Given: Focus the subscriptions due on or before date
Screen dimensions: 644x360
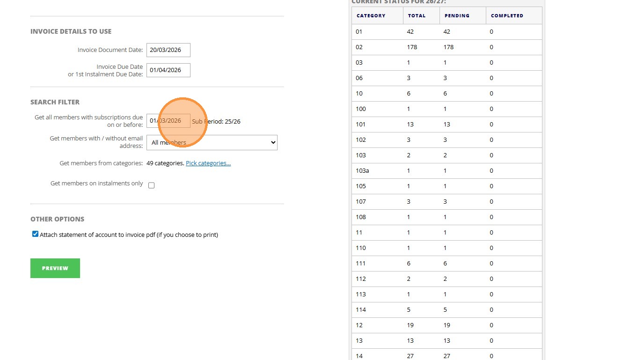Looking at the screenshot, I should pos(168,121).
